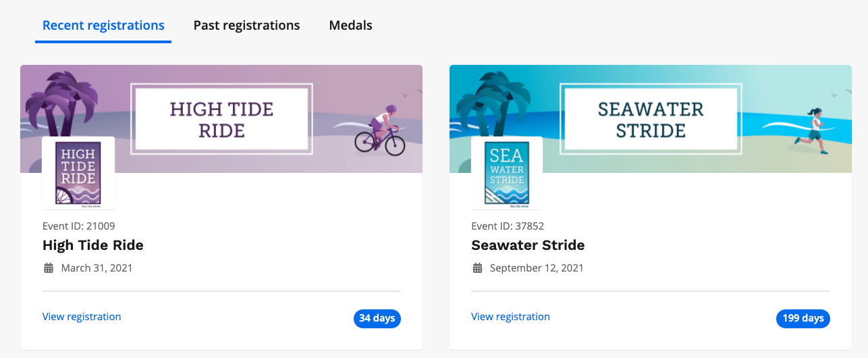Click the HIGH TIDE RIDE banner sign
Screen dimensions: 868x358
[221, 119]
